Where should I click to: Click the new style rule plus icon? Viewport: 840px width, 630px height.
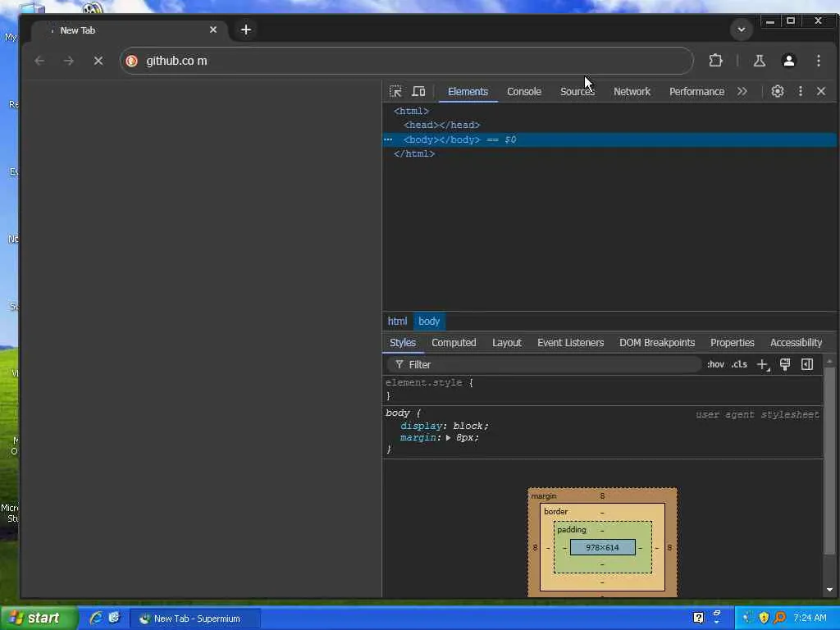[x=762, y=364]
